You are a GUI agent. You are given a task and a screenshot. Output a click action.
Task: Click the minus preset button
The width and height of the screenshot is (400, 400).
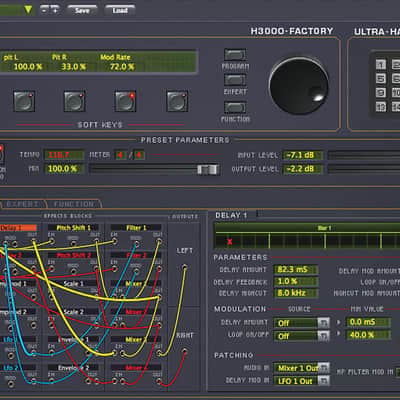[x=45, y=10]
